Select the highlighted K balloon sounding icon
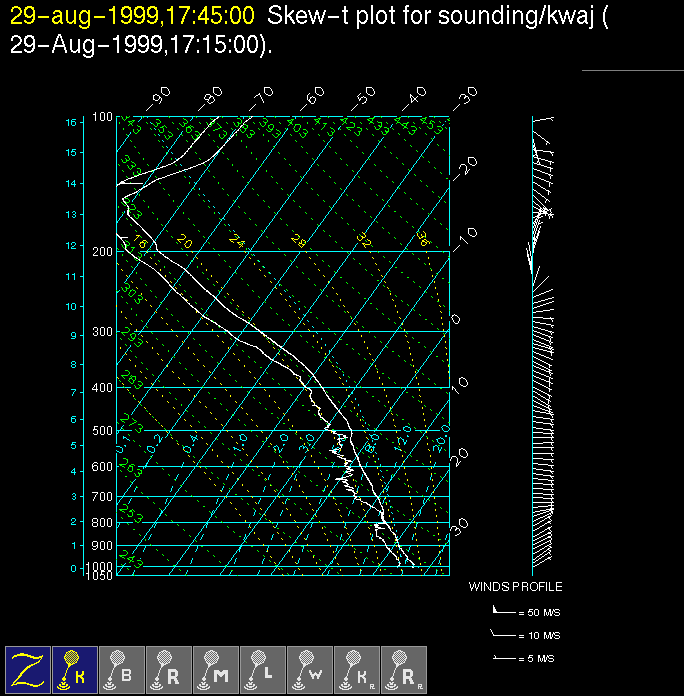 (75, 669)
